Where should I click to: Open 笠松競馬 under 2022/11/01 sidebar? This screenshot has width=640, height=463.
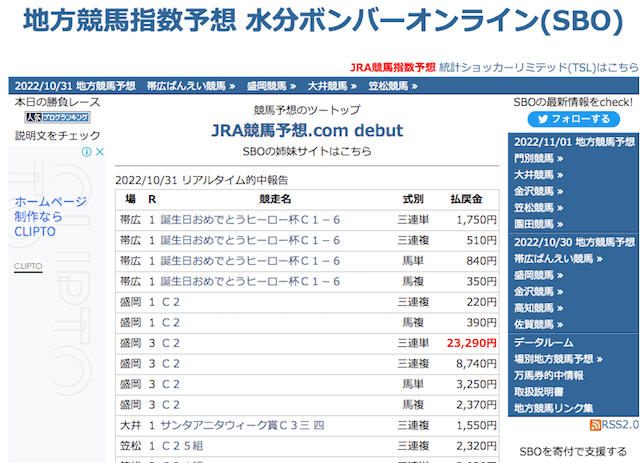point(538,208)
